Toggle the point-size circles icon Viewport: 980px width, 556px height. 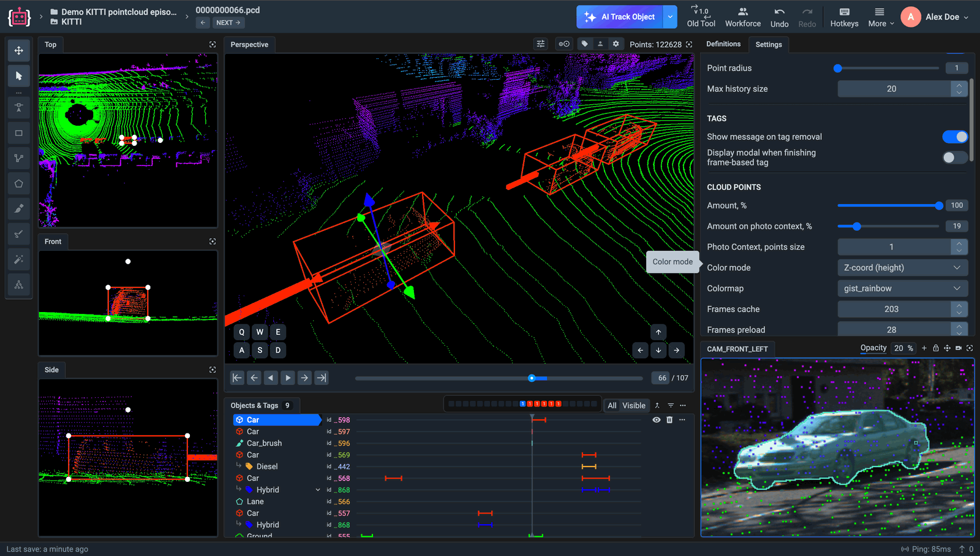[564, 44]
